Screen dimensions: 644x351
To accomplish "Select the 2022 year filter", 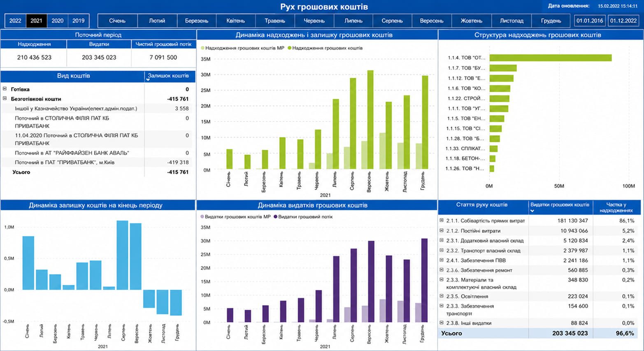I will (15, 21).
